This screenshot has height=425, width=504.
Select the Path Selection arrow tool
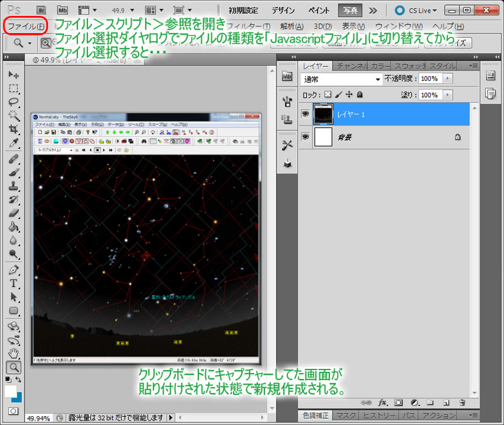click(x=13, y=297)
